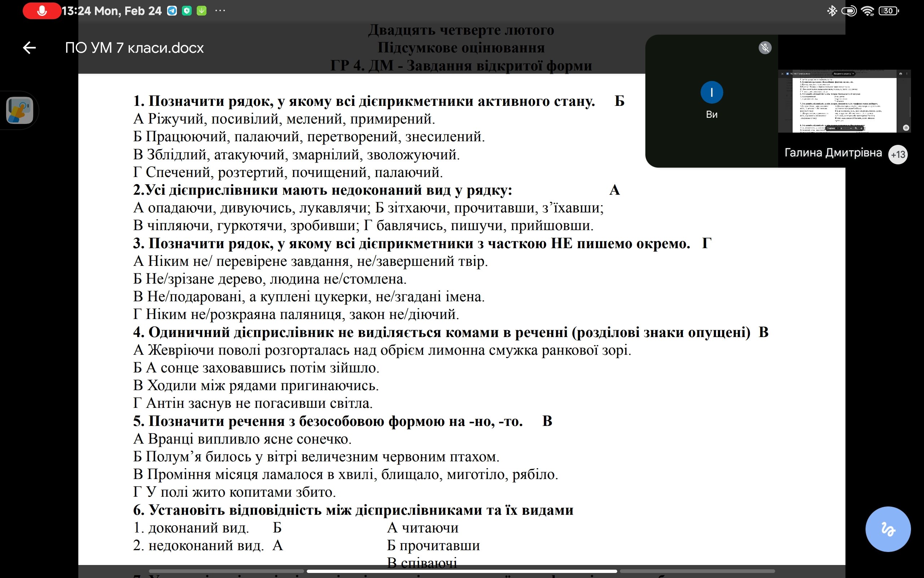The height and width of the screenshot is (578, 924).
Task: Open Telegram notification icon in status bar
Action: tap(172, 11)
